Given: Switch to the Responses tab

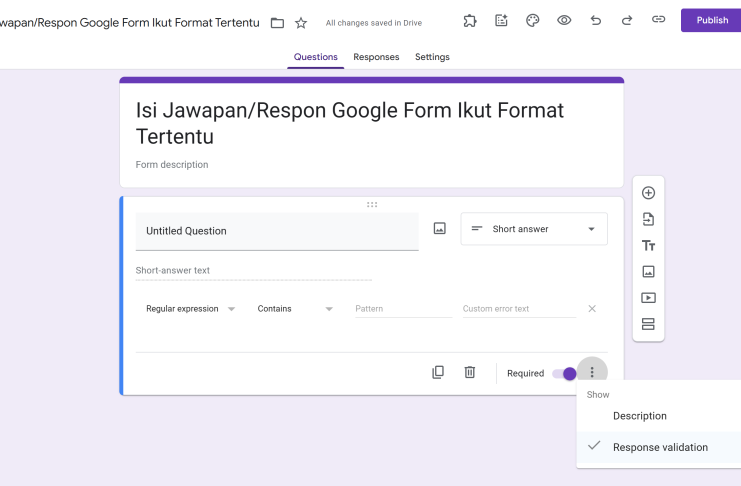Looking at the screenshot, I should pos(376,57).
